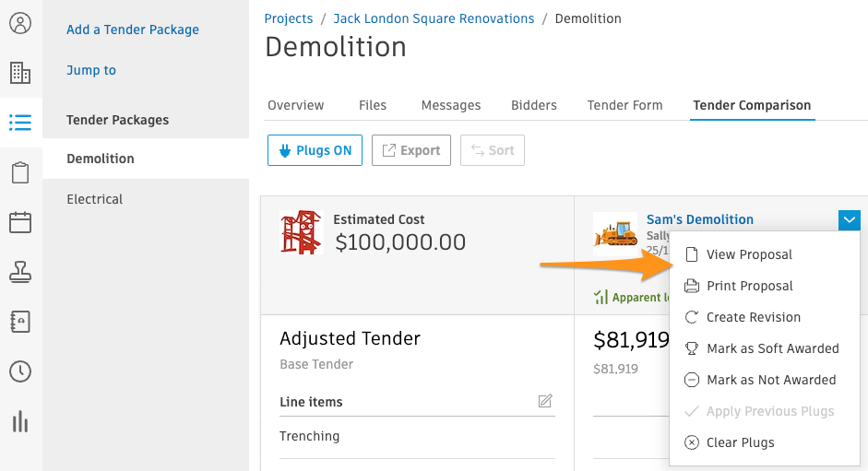
Task: Choose View Proposal from the menu
Action: click(x=749, y=254)
